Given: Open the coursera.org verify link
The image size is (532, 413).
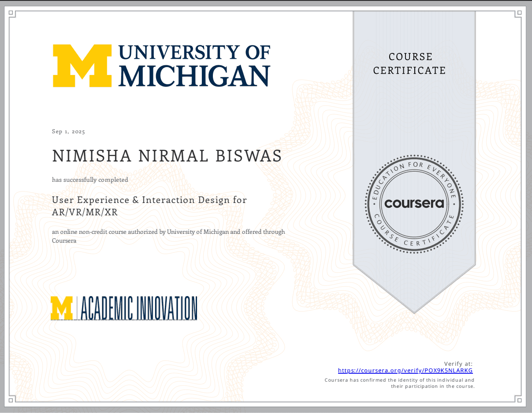Looking at the screenshot, I should point(405,371).
